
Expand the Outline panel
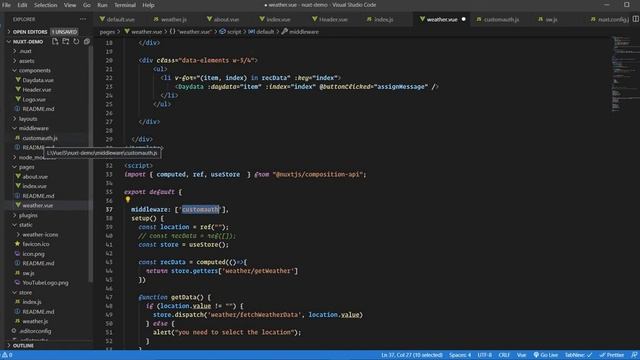(x=23, y=346)
